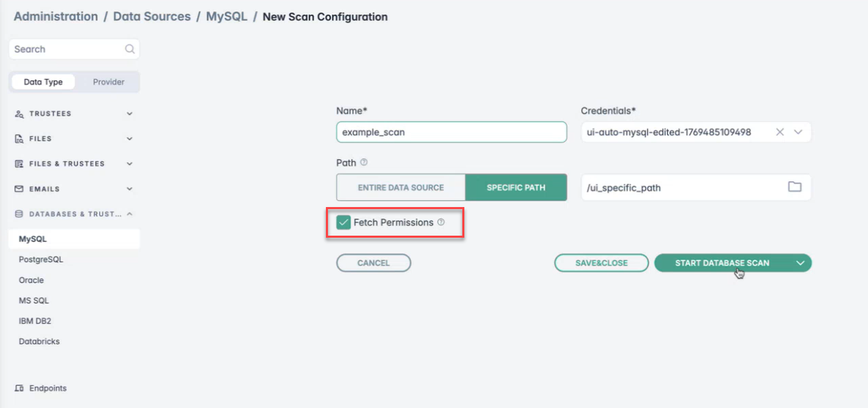Image resolution: width=868 pixels, height=408 pixels.
Task: Click the scan Name input field
Action: pyautogui.click(x=451, y=132)
